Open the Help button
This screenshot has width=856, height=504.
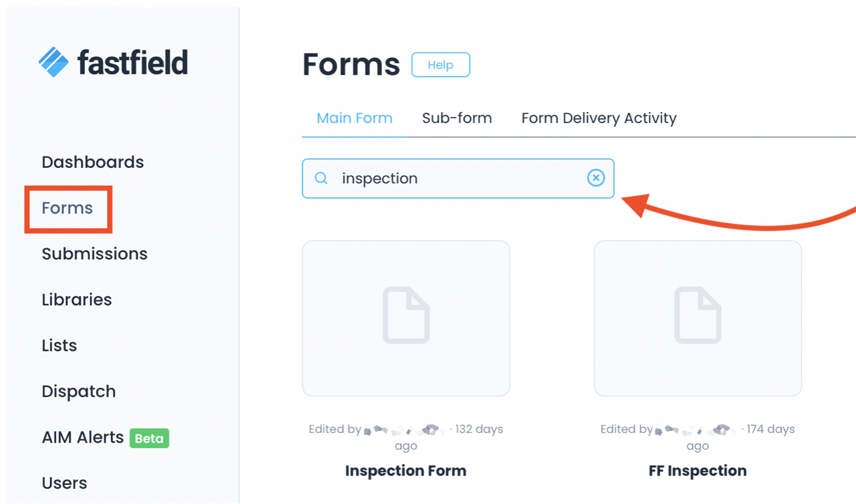[440, 65]
